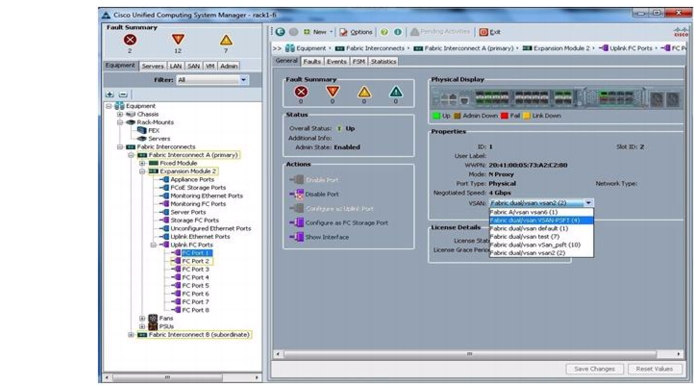Open Pending Activities
Image resolution: width=699 pixels, height=388 pixels.
[x=440, y=32]
